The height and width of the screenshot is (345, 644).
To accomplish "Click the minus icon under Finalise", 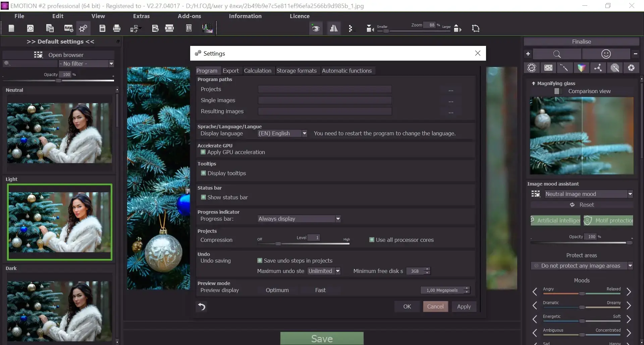I will coord(635,54).
